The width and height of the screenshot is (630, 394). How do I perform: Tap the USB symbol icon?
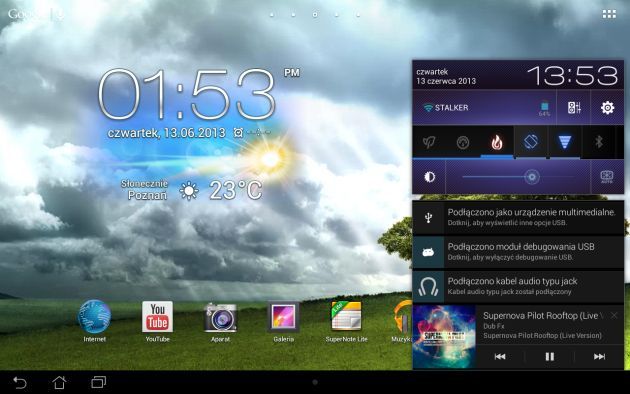click(x=428, y=217)
